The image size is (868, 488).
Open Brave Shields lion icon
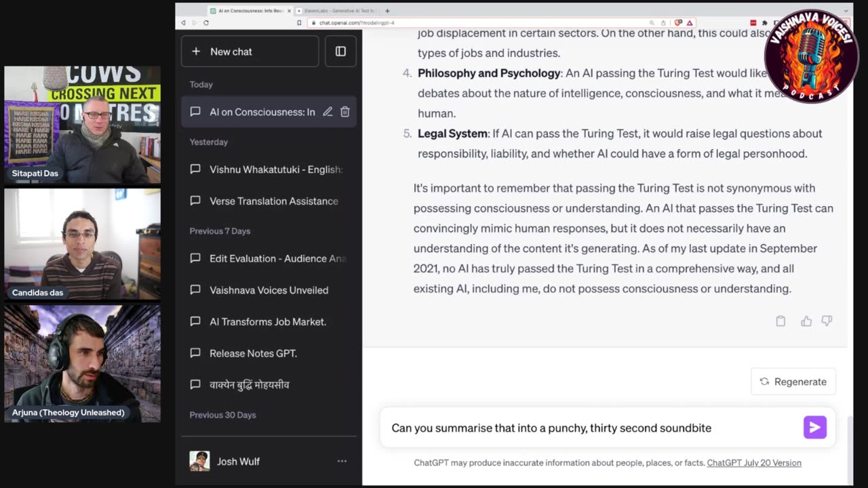(x=678, y=22)
